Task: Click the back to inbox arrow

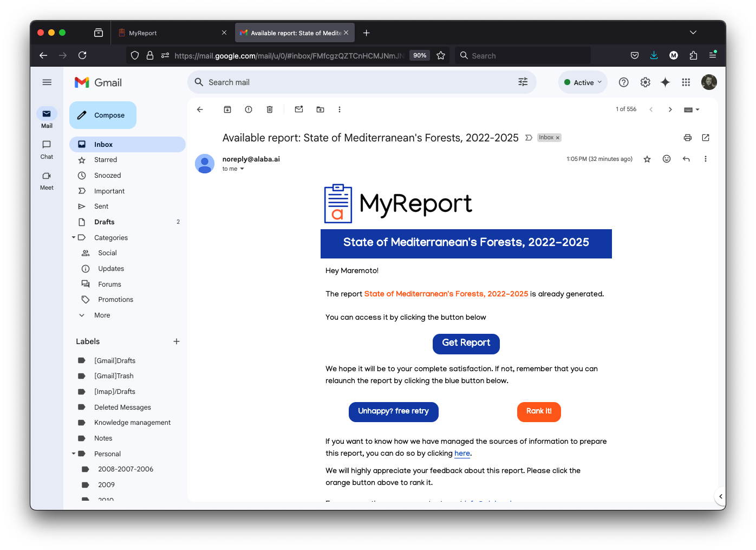Action: tap(200, 109)
